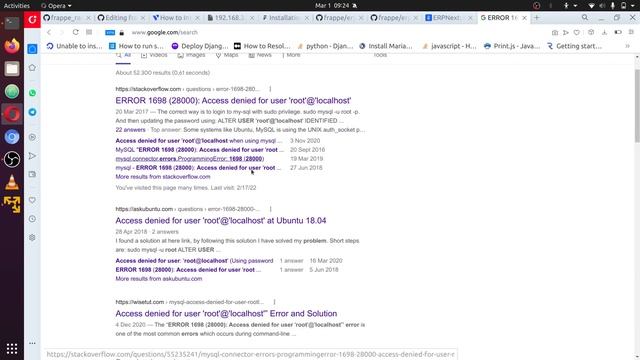640x360 pixels.
Task: Open OBS Studio from the dock
Action: pos(12,159)
